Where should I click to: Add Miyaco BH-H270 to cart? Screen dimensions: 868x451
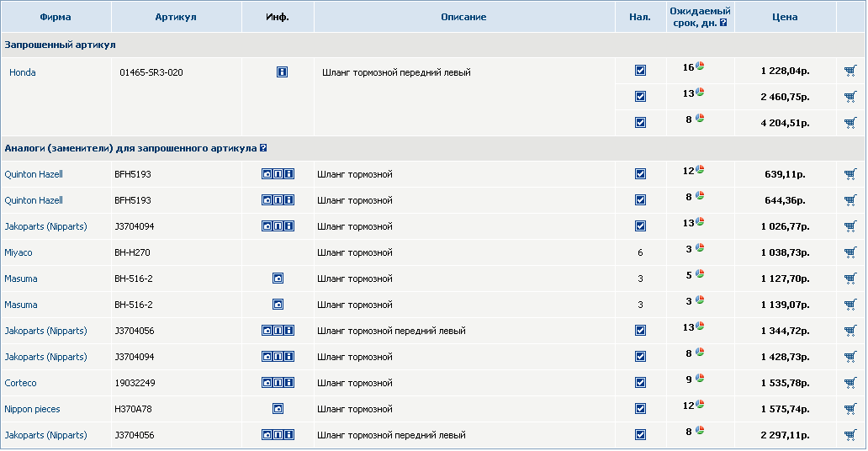click(850, 252)
